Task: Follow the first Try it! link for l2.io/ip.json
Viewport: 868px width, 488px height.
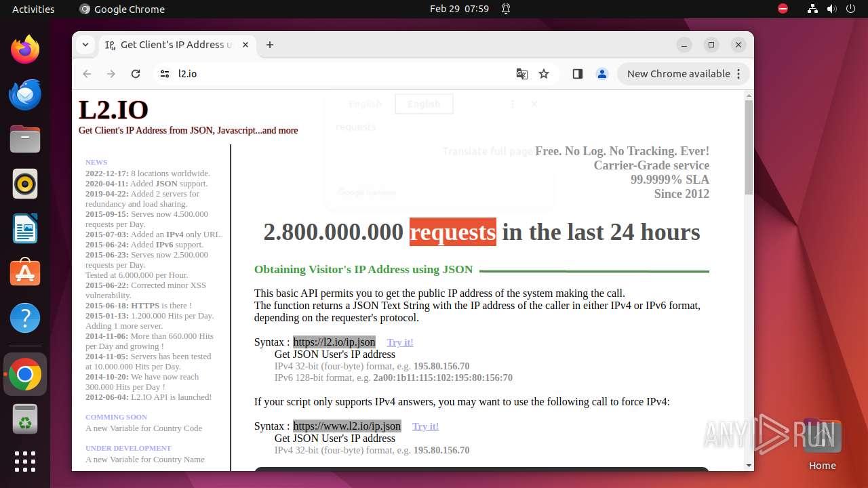Action: pos(400,342)
